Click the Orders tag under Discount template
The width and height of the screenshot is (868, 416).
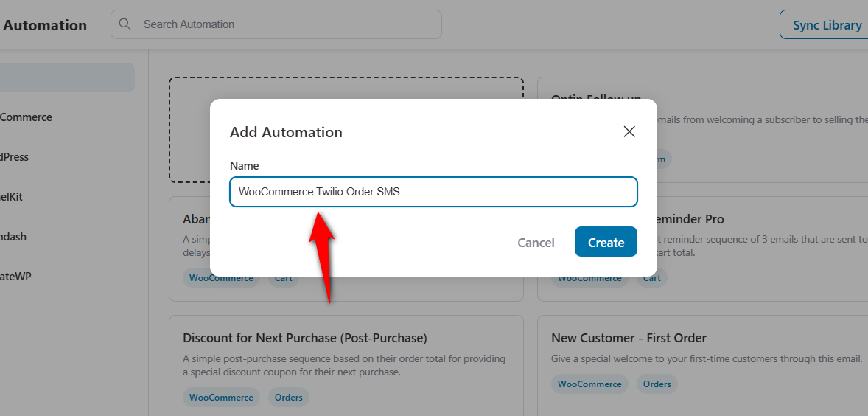click(x=288, y=397)
